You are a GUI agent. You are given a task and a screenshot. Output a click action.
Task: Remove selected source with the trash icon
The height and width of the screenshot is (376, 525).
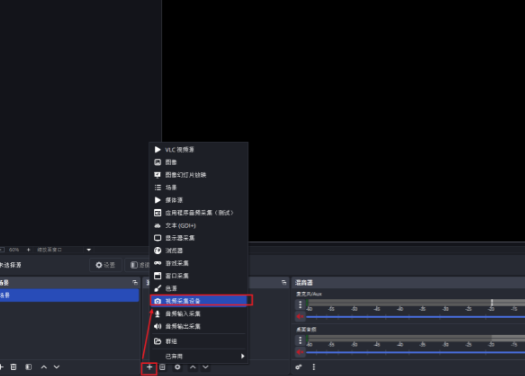pos(162,367)
